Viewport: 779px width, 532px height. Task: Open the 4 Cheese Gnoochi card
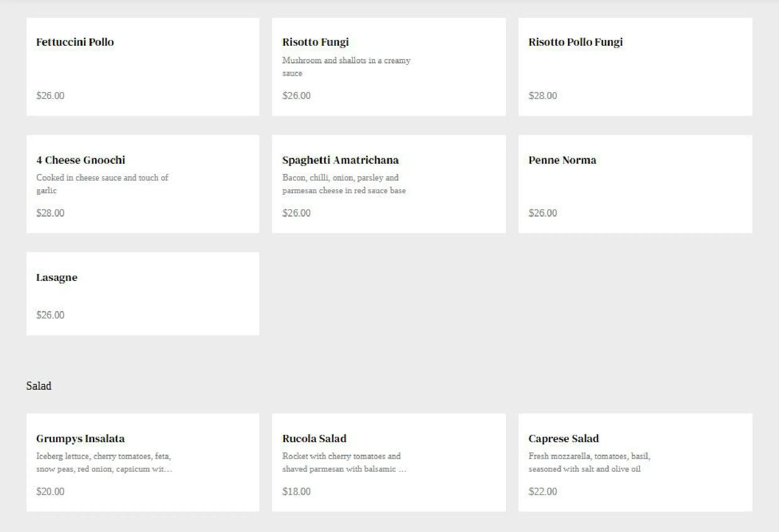143,184
